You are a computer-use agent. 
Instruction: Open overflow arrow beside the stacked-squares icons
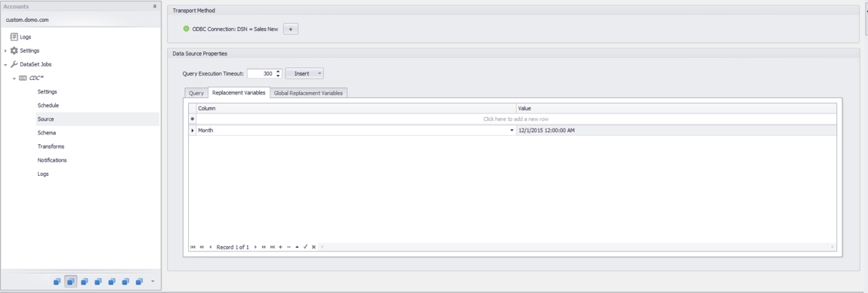pyautogui.click(x=153, y=282)
